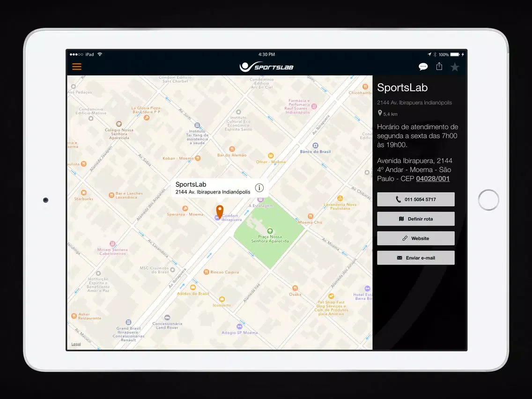Tap Colégio Nossa Senhora Aparecida marker
Viewport: 532px width, 399px height.
pos(119,124)
